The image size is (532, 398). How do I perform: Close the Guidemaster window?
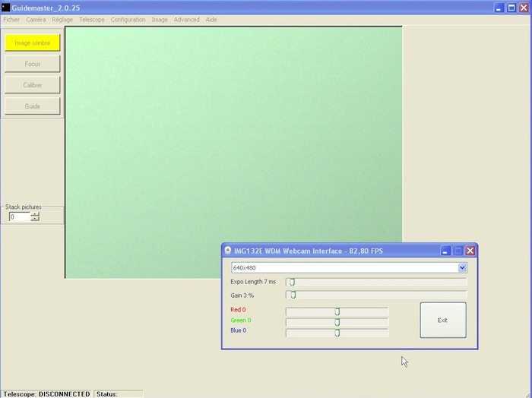click(524, 8)
